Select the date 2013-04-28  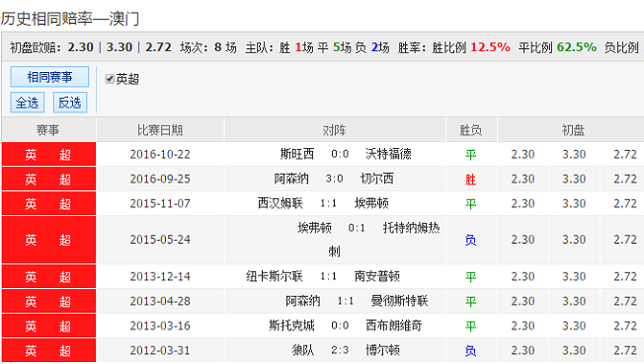tap(160, 301)
